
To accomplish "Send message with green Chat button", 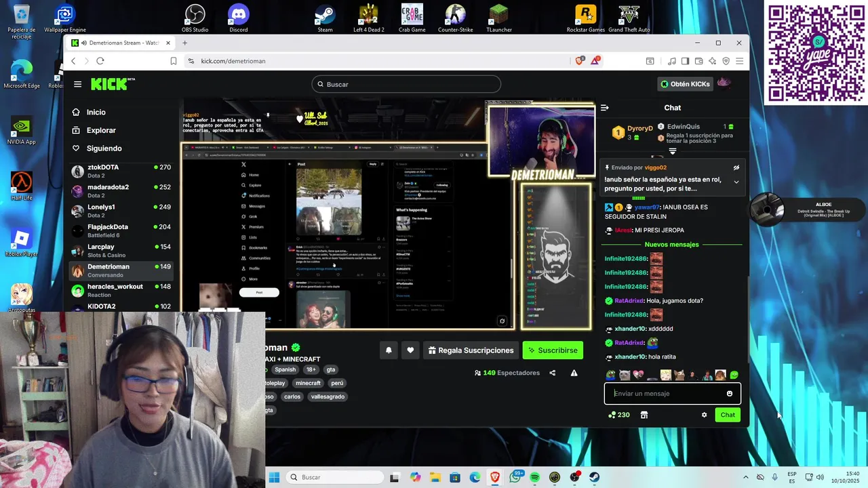I will [x=728, y=415].
